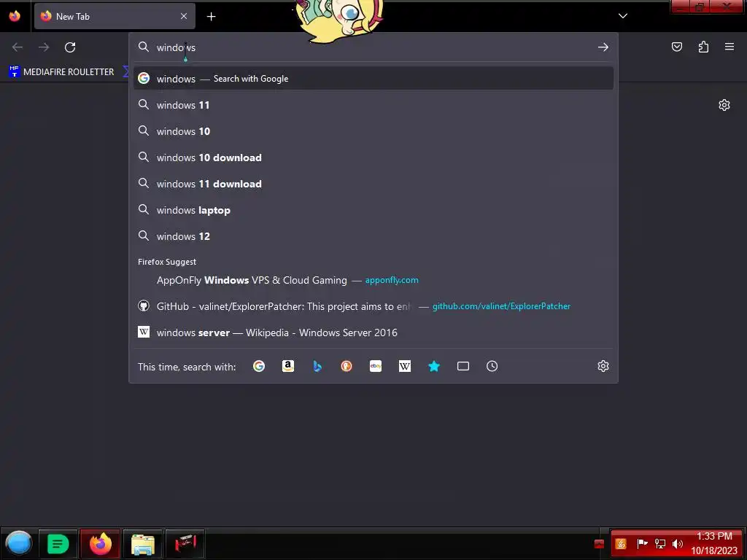Search in bookmarks using star icon
Viewport: 747px width, 560px height.
434,366
